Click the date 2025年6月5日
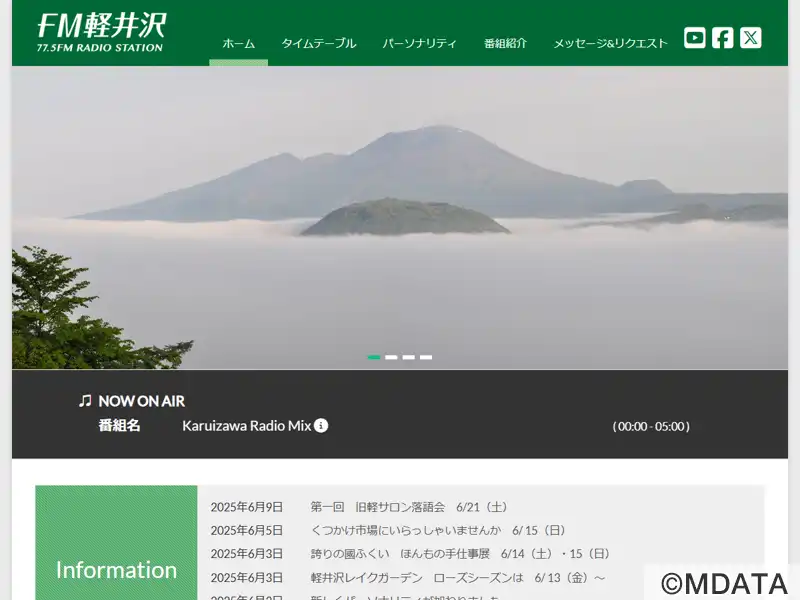The image size is (800, 600). point(247,531)
